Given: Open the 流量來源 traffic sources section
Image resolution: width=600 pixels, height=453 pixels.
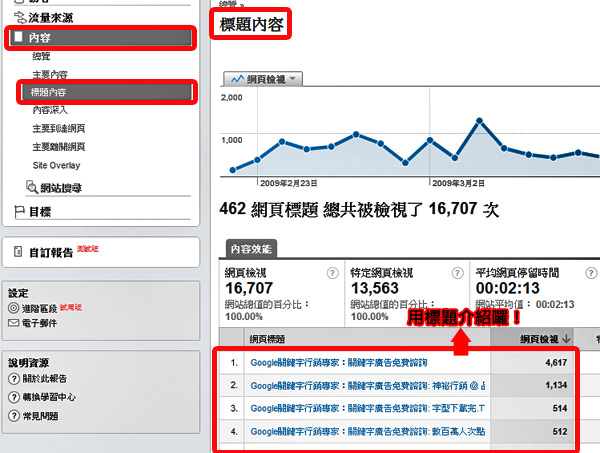Looking at the screenshot, I should point(50,18).
